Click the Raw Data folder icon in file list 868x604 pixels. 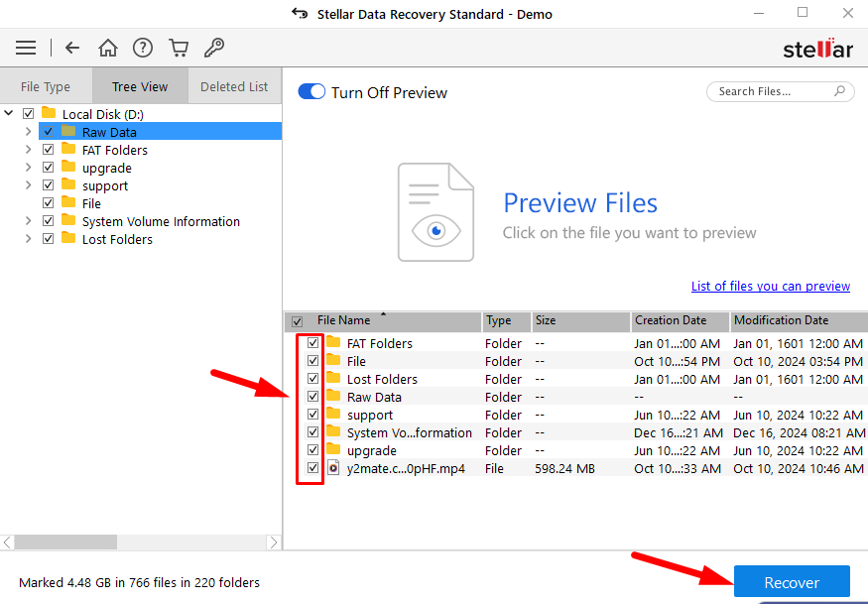click(333, 396)
